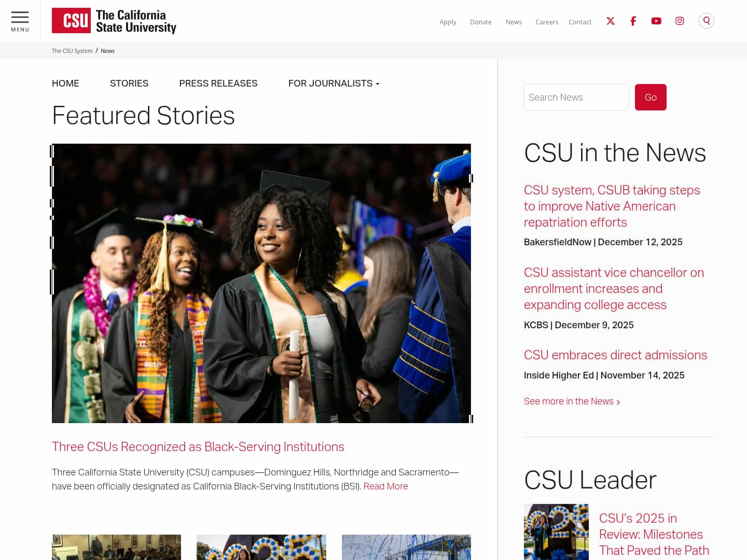The height and width of the screenshot is (560, 747).
Task: Click the CSU logo
Action: (114, 21)
